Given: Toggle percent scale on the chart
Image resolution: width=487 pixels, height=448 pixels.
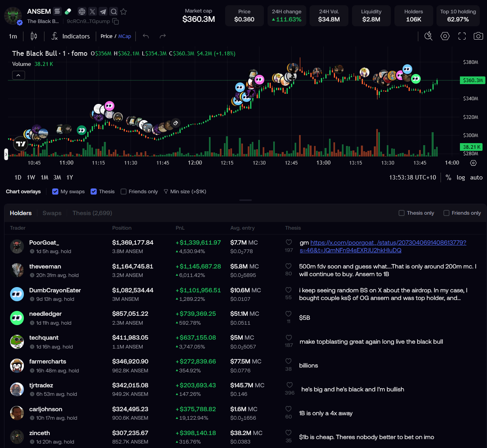Looking at the screenshot, I should [x=448, y=178].
